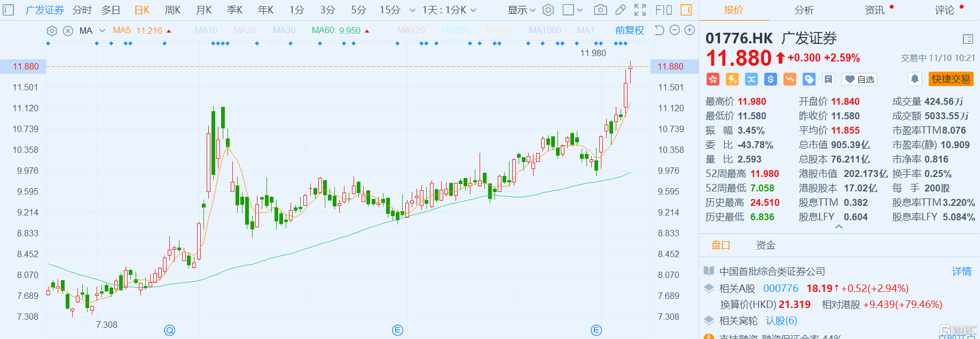This screenshot has width=980, height=339.
Task: Open the 前复权 adjustment selector
Action: click(630, 30)
